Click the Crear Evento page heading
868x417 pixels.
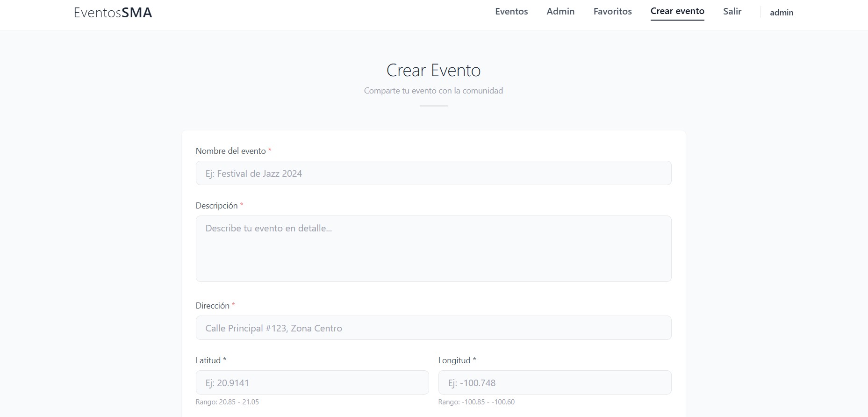433,70
